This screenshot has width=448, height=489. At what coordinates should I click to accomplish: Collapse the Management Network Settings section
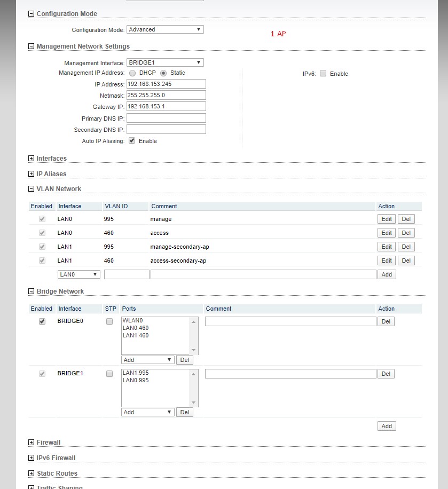31,46
